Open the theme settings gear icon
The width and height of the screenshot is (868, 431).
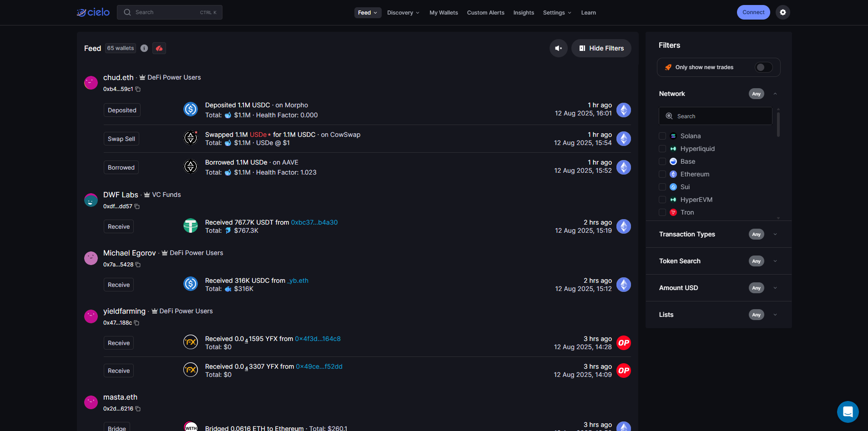point(782,12)
